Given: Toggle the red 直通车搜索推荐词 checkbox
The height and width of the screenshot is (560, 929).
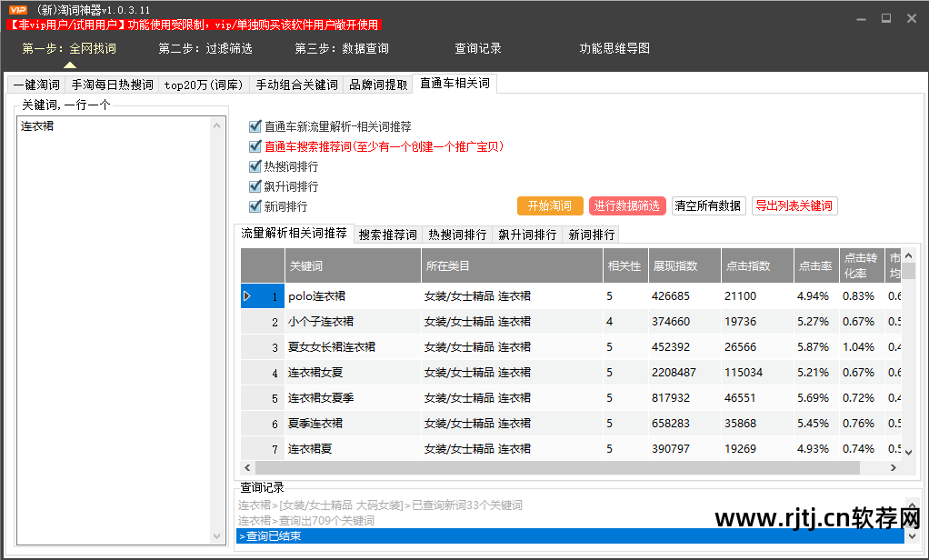Looking at the screenshot, I should [255, 146].
